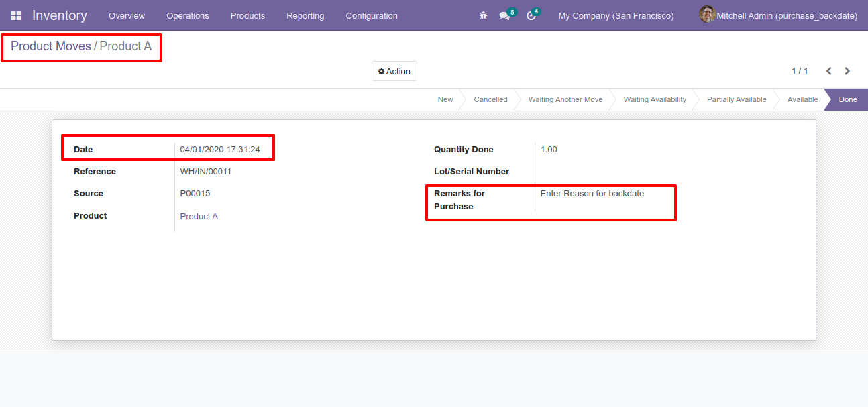Open the Overview menu
The height and width of the screenshot is (407, 868).
127,15
